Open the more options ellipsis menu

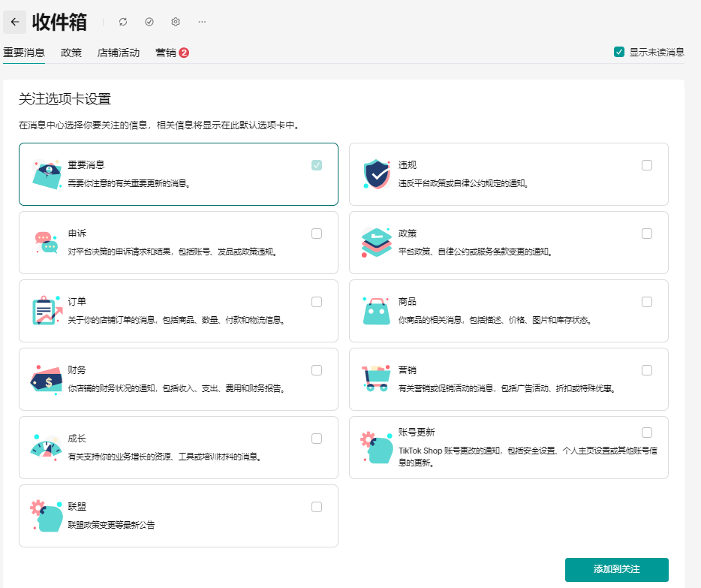point(202,22)
